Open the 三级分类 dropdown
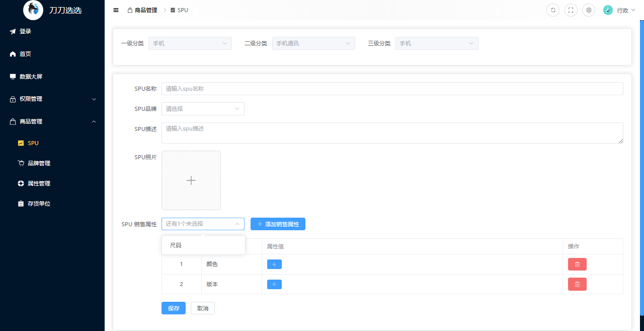 pos(437,43)
